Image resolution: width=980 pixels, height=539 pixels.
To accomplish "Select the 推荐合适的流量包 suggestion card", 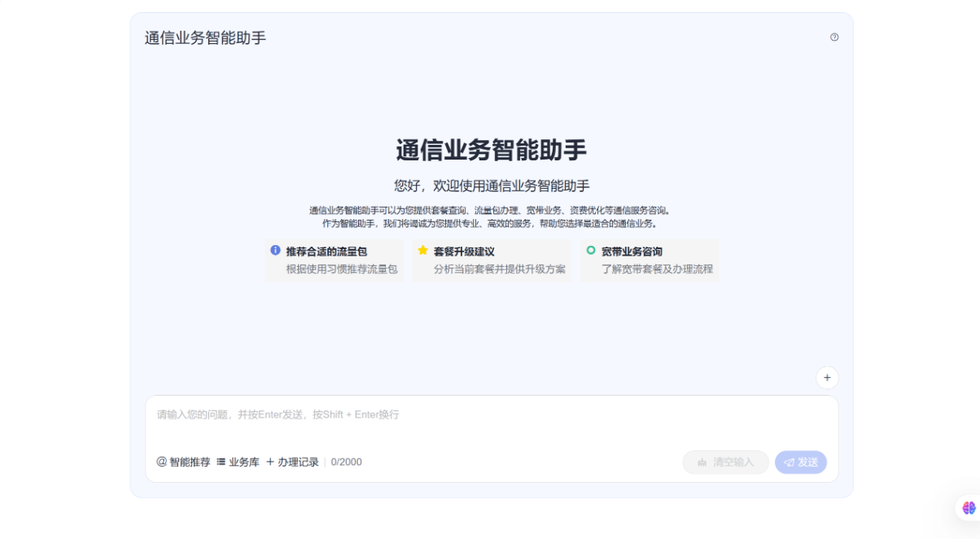I will [334, 261].
